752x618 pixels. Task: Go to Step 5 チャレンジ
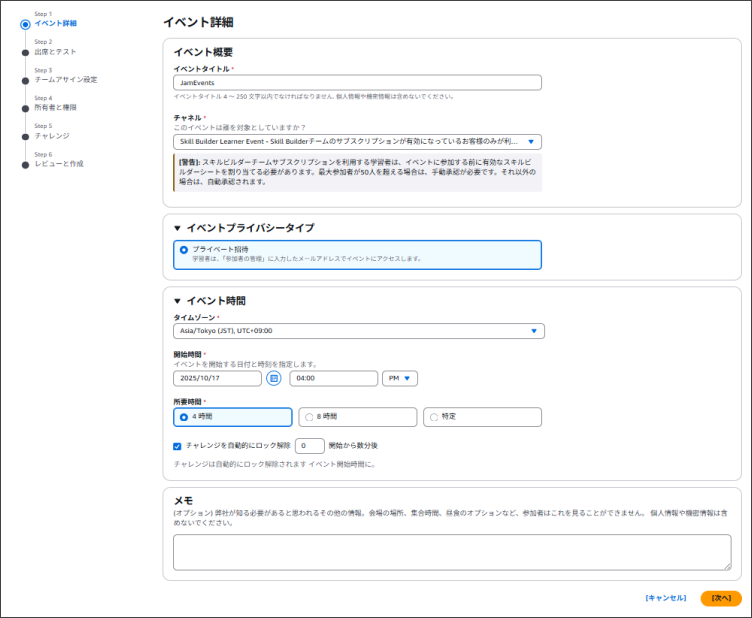tap(52, 135)
